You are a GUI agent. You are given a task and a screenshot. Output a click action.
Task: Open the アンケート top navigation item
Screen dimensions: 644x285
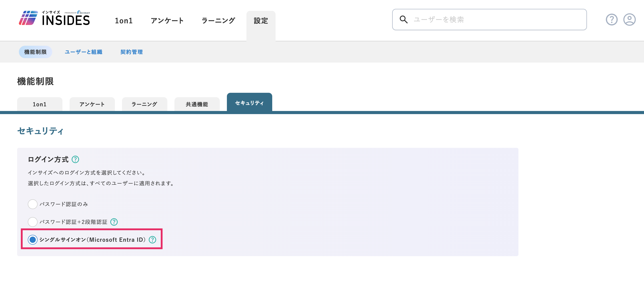click(x=167, y=21)
